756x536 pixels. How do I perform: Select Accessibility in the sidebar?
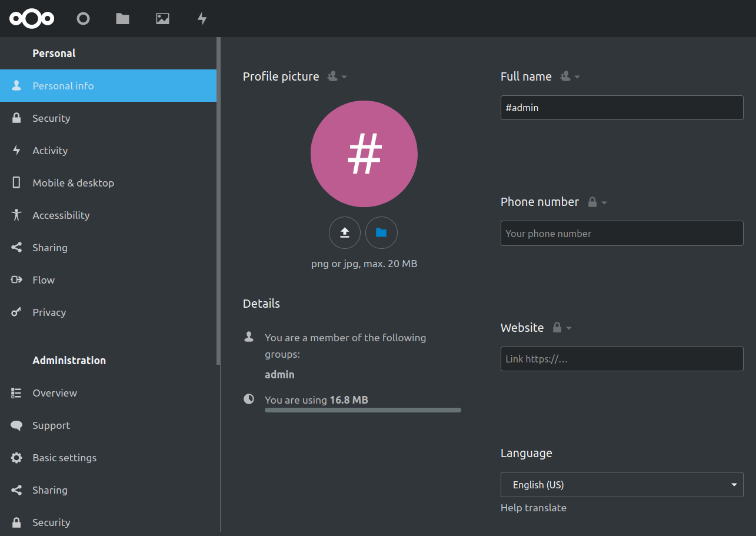pyautogui.click(x=61, y=215)
